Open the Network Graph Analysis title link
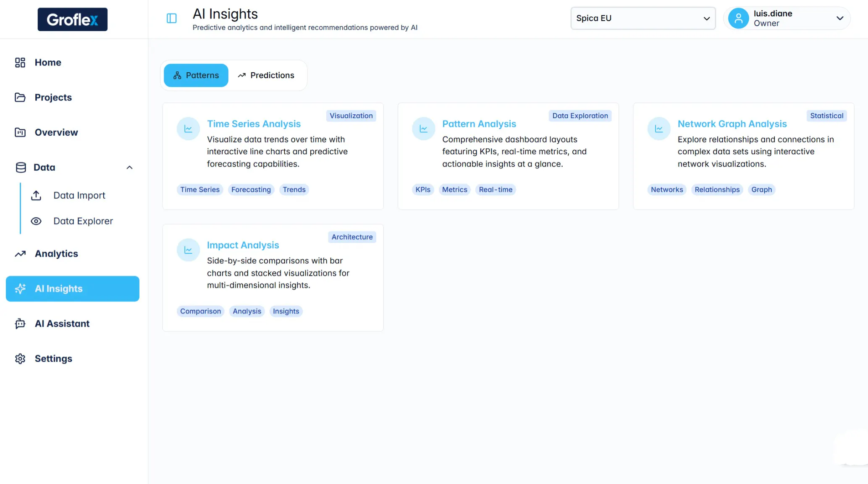 tap(732, 124)
